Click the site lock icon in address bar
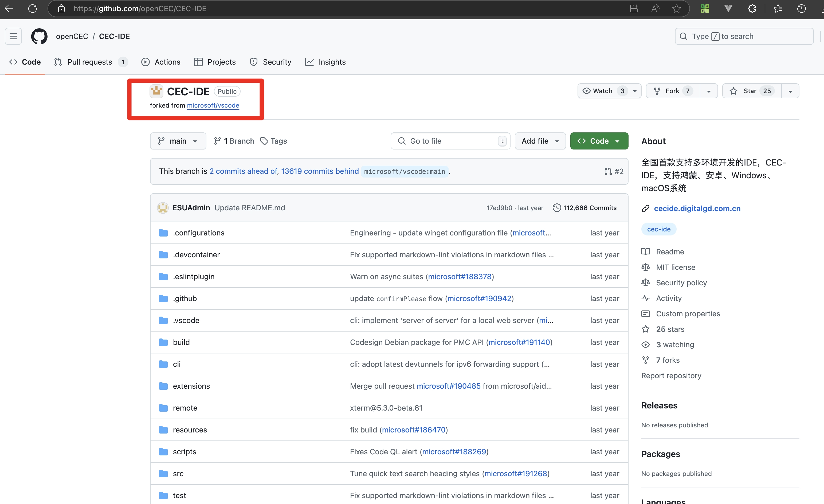824x504 pixels. [61, 8]
